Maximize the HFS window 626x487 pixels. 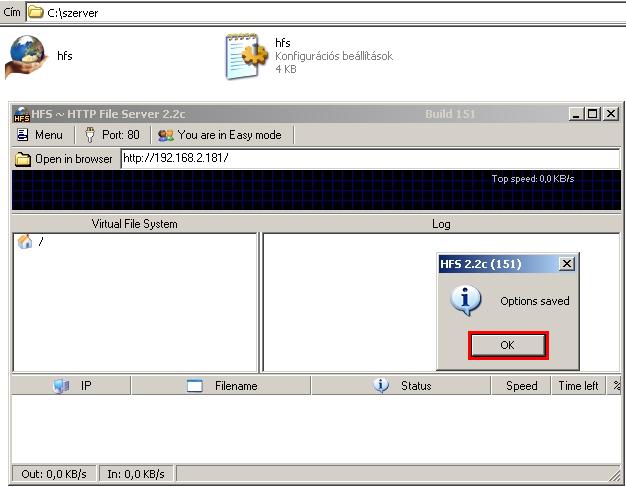592,114
